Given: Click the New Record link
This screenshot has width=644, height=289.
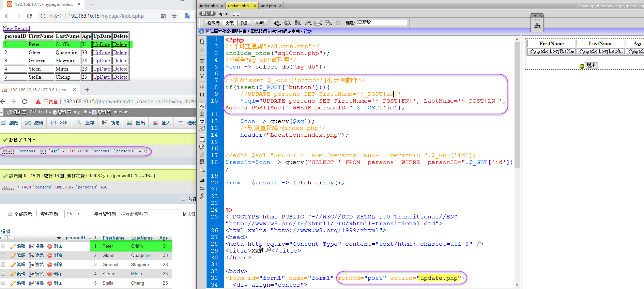Looking at the screenshot, I should tap(16, 28).
